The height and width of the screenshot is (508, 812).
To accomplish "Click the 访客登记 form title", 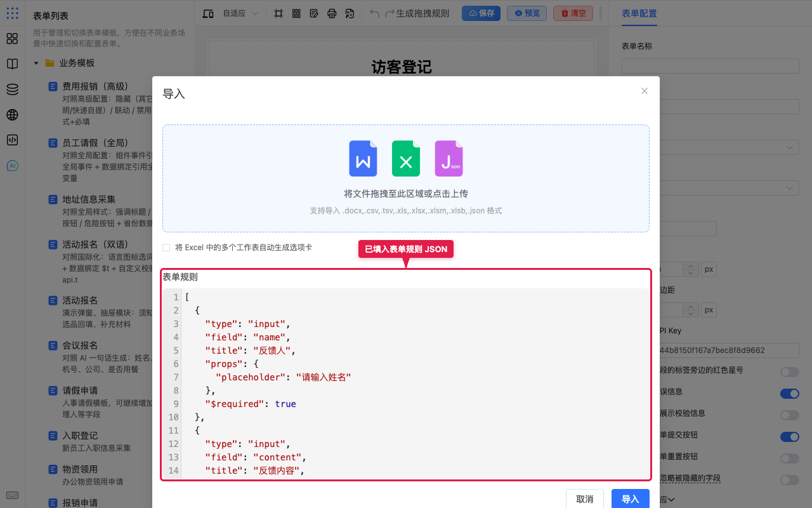I will [x=402, y=67].
